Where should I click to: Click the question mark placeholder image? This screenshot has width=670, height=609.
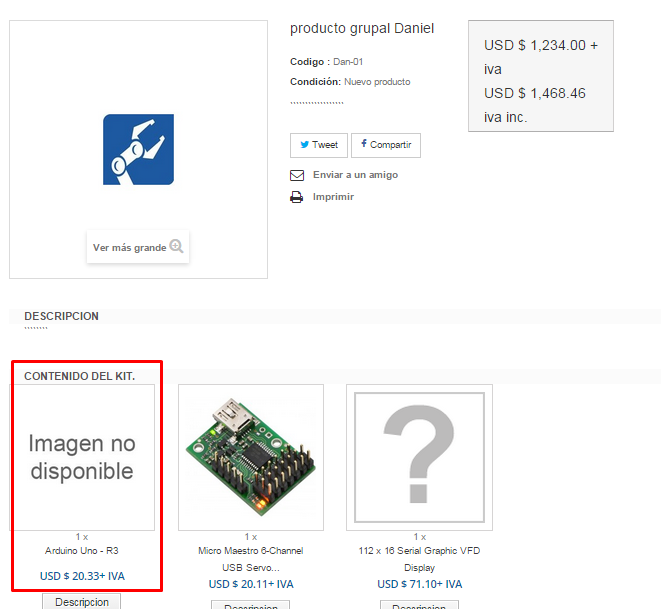(419, 457)
